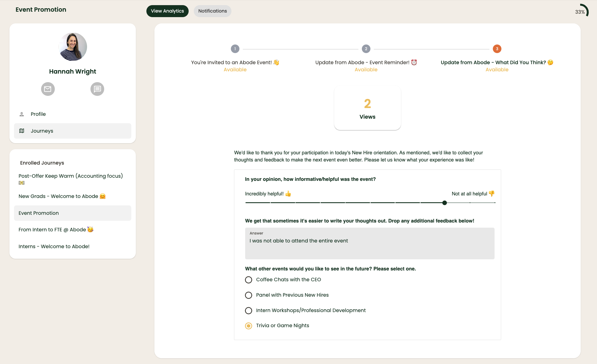This screenshot has width=597, height=364.
Task: Select step 1 circle in journey timeline
Action: [x=235, y=49]
